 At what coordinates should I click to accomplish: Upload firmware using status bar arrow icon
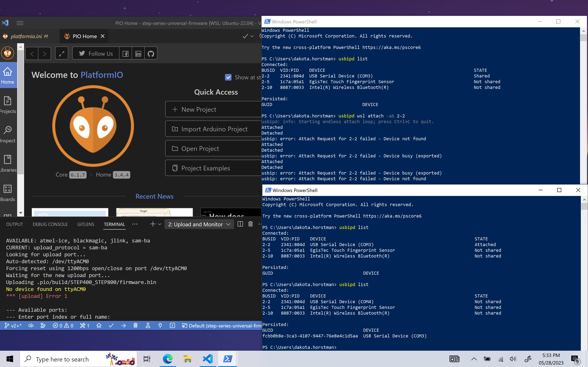point(124,325)
